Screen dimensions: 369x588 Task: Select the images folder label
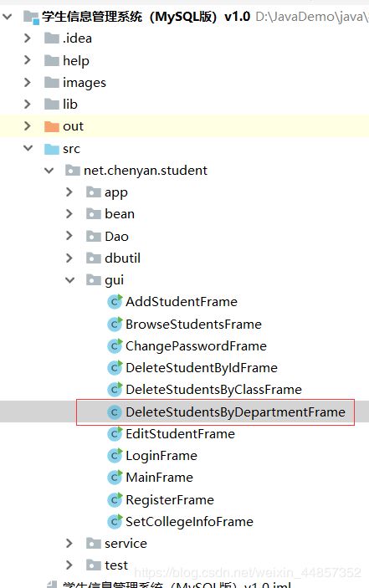85,83
